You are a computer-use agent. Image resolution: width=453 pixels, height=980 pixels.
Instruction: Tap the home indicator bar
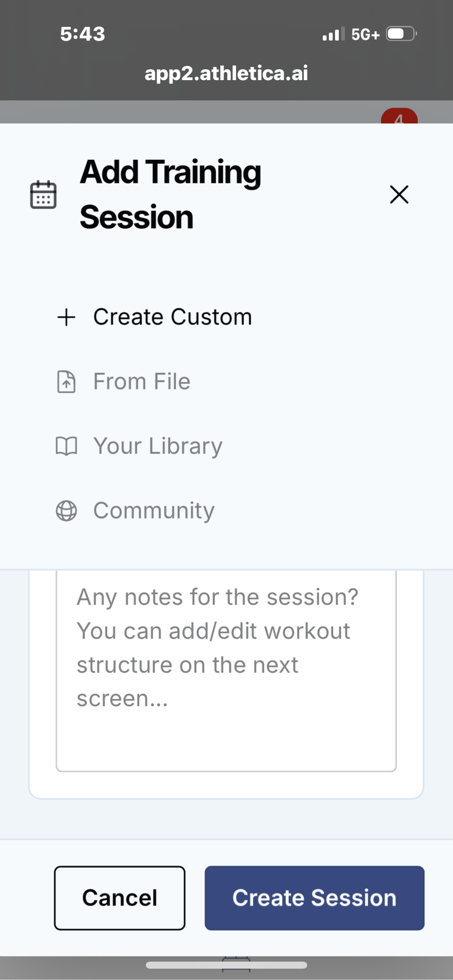point(226,965)
